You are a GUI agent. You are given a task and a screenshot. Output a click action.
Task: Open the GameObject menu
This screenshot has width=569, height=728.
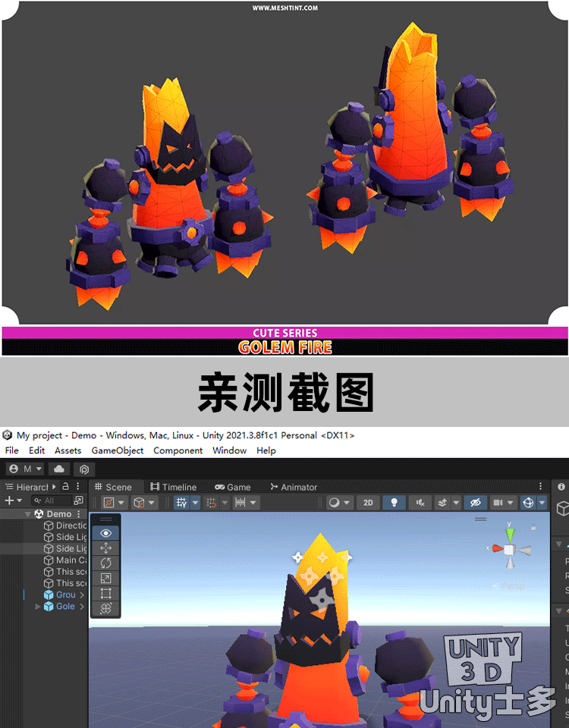(x=117, y=450)
